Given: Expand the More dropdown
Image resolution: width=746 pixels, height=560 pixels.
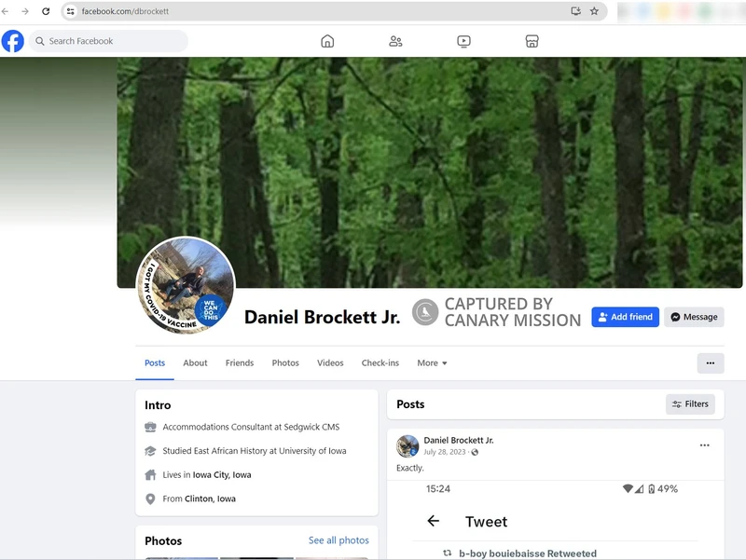Looking at the screenshot, I should [432, 363].
